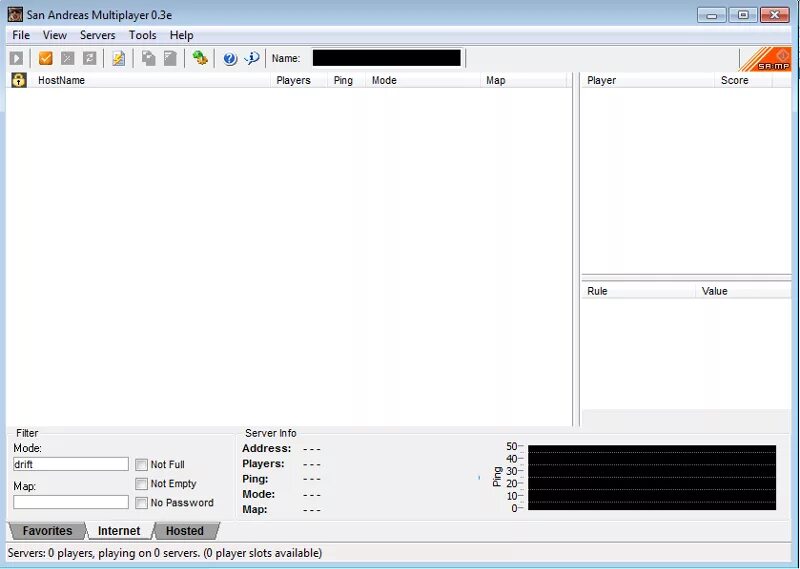Image resolution: width=800 pixels, height=569 pixels.
Task: Click the Name input field
Action: (387, 58)
